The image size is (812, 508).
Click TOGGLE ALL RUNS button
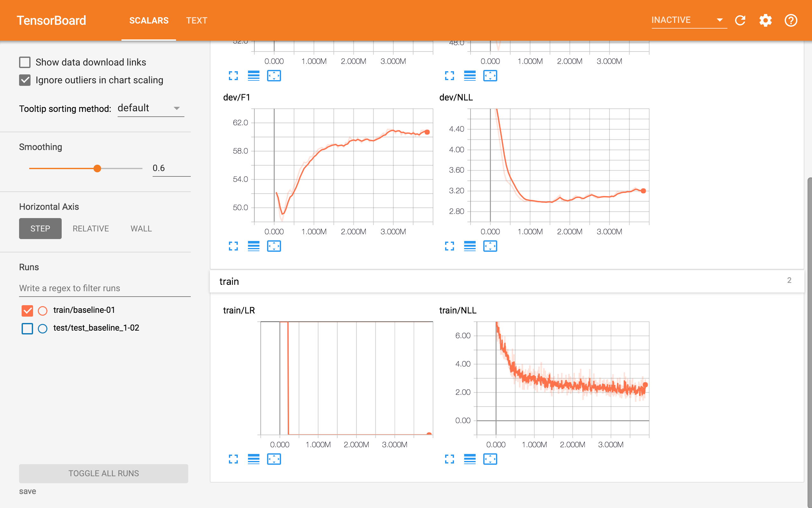103,473
